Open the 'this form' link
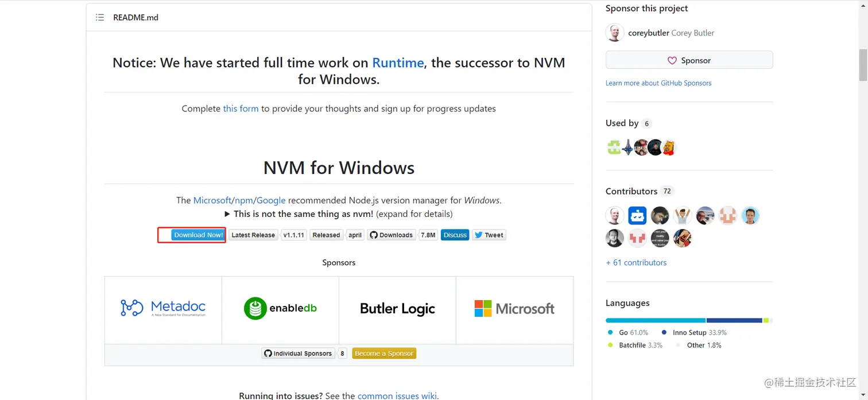 (241, 108)
